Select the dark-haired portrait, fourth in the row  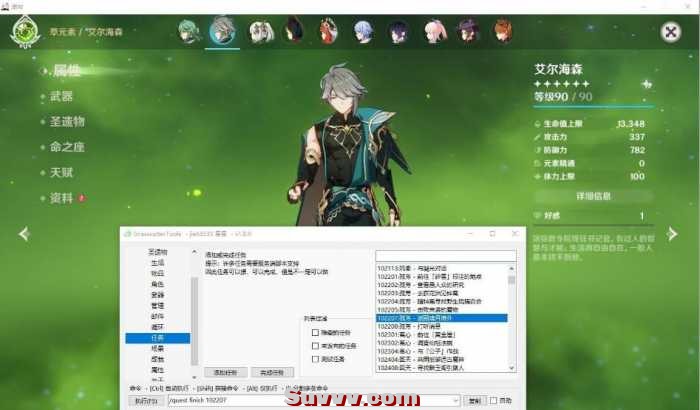pos(294,30)
